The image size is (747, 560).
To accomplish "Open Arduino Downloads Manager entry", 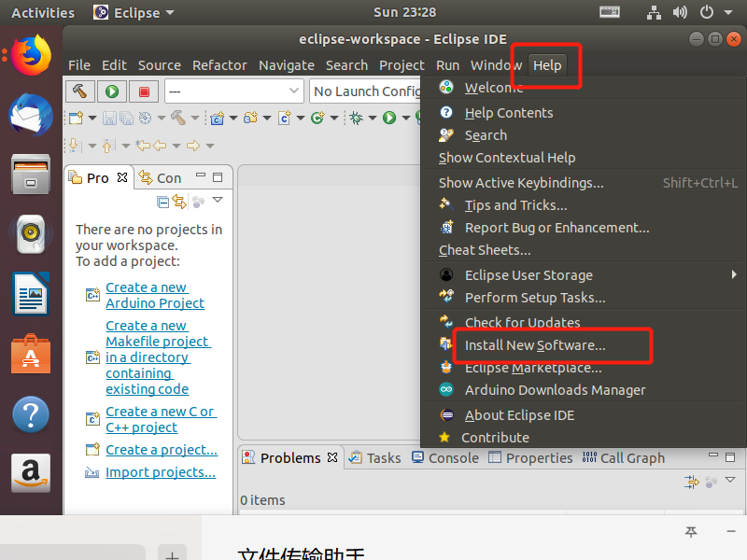I will 583,390.
